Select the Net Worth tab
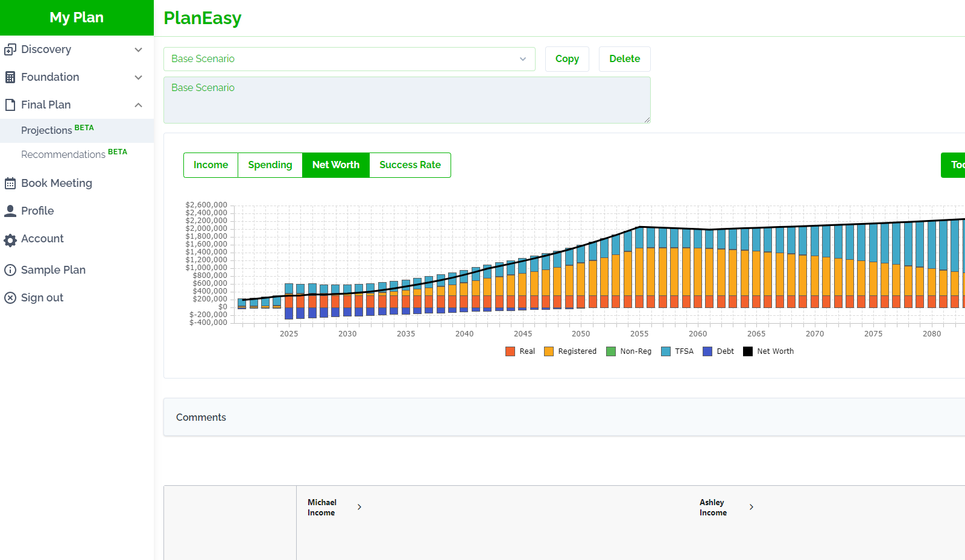 (336, 165)
